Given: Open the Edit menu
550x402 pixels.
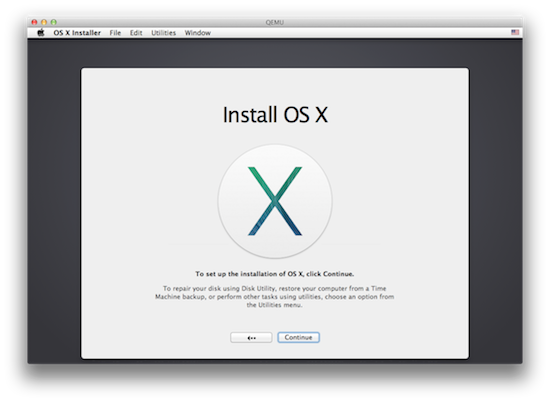Looking at the screenshot, I should click(136, 33).
